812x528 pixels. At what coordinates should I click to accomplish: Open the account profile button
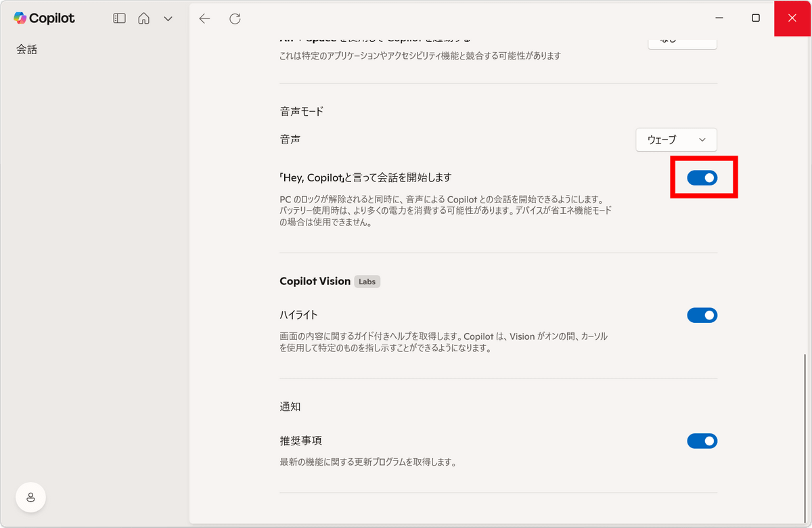30,498
